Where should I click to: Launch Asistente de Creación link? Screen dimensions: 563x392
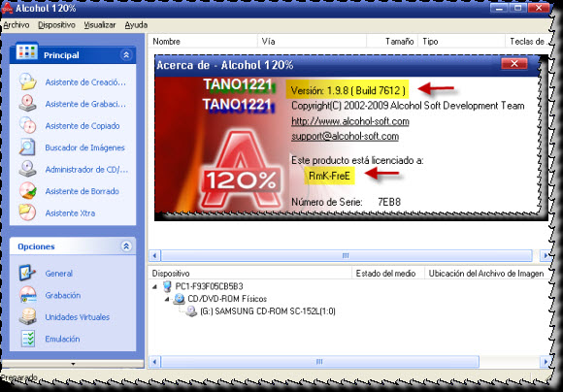[x=85, y=82]
